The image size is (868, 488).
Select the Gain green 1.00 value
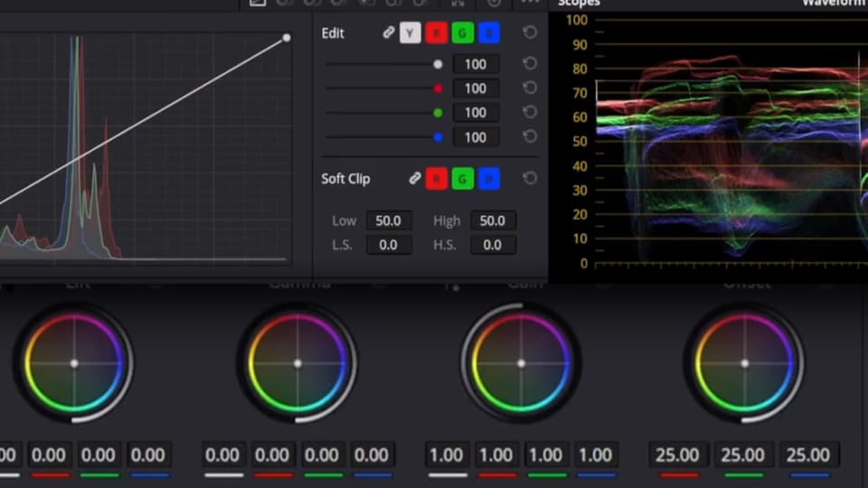point(546,455)
